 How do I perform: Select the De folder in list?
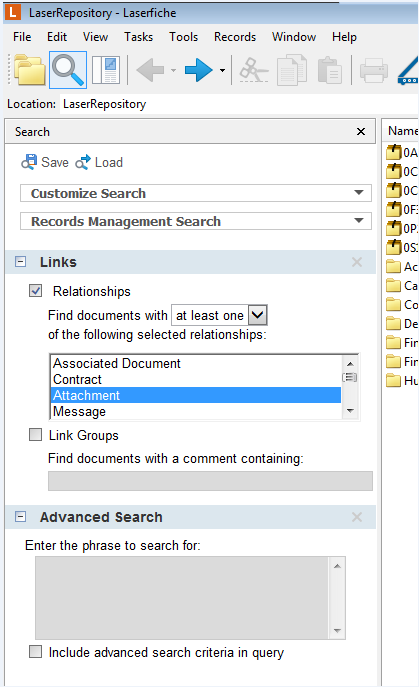click(x=402, y=324)
